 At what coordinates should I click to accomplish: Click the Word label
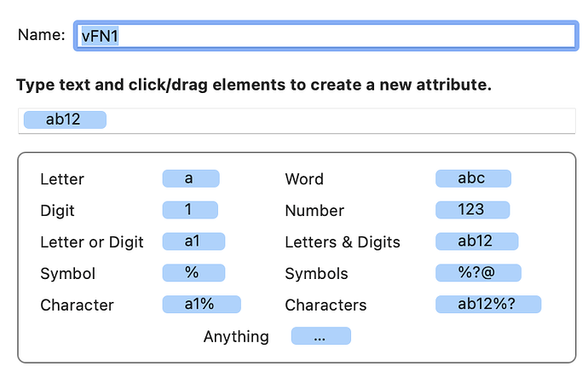304,179
